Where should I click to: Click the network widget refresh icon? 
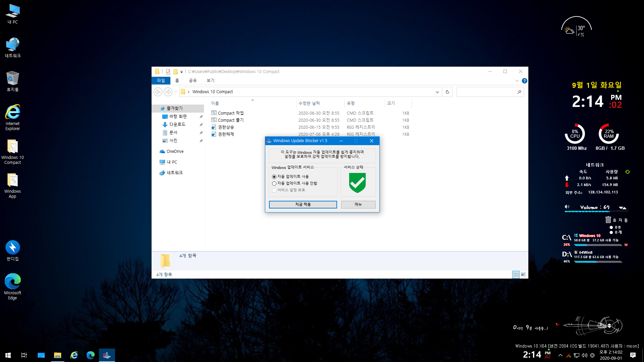(x=628, y=172)
